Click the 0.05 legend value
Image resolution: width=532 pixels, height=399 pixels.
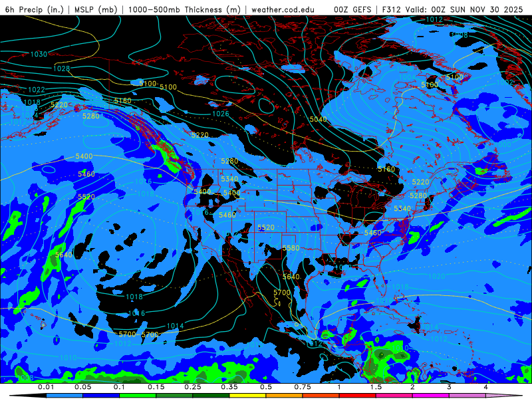[x=82, y=387]
